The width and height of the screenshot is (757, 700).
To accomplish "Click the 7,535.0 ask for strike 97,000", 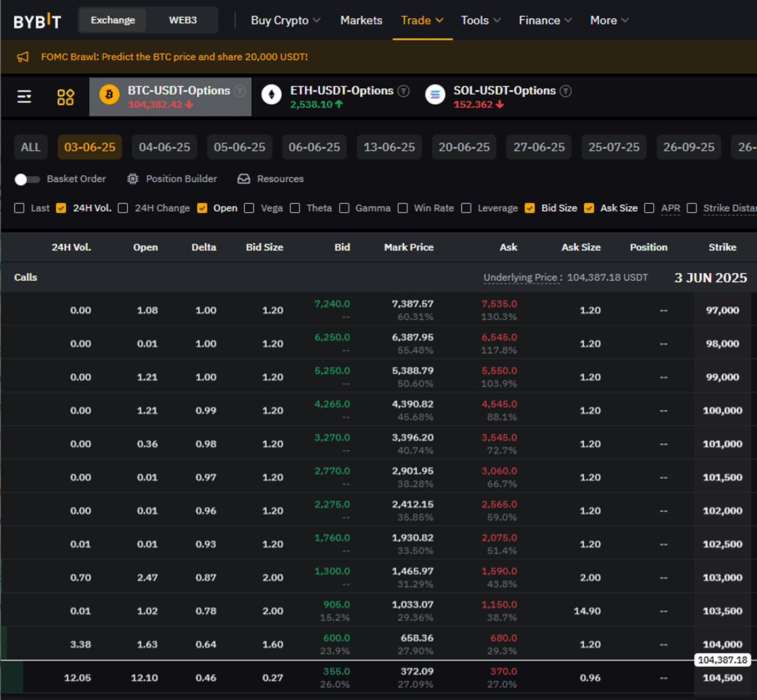I will point(499,304).
